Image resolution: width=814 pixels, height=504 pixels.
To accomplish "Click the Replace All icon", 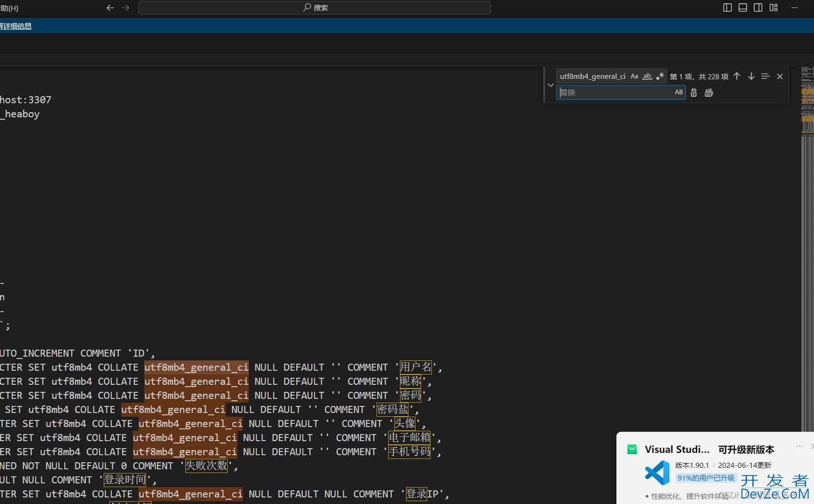I will pyautogui.click(x=709, y=92).
